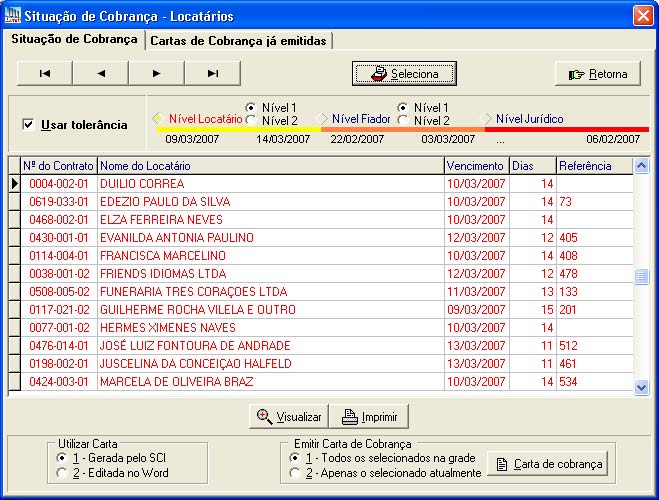
Task: Open Carta de cobrança document button
Action: point(548,464)
